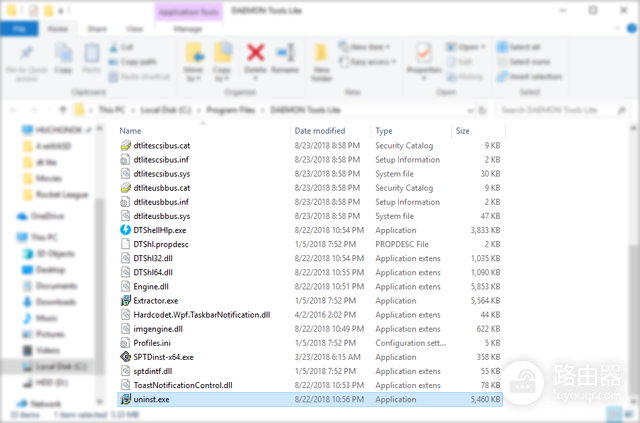Click the Pin to Quick access icon
The height and width of the screenshot is (423, 640).
coord(27,53)
